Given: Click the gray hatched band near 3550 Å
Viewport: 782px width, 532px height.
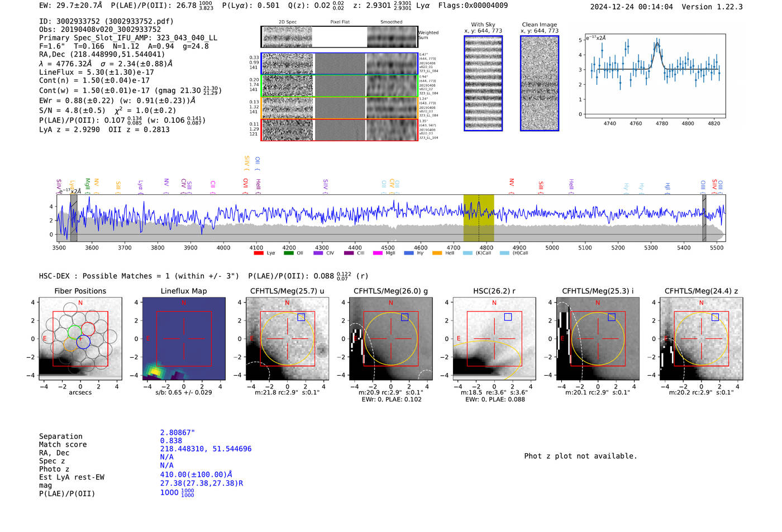Looking at the screenshot, I should (74, 218).
